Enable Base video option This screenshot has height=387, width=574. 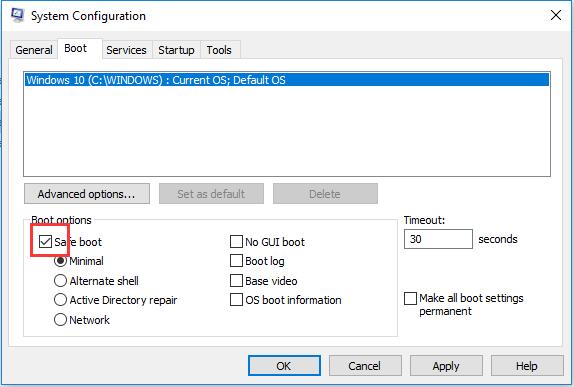pos(236,281)
